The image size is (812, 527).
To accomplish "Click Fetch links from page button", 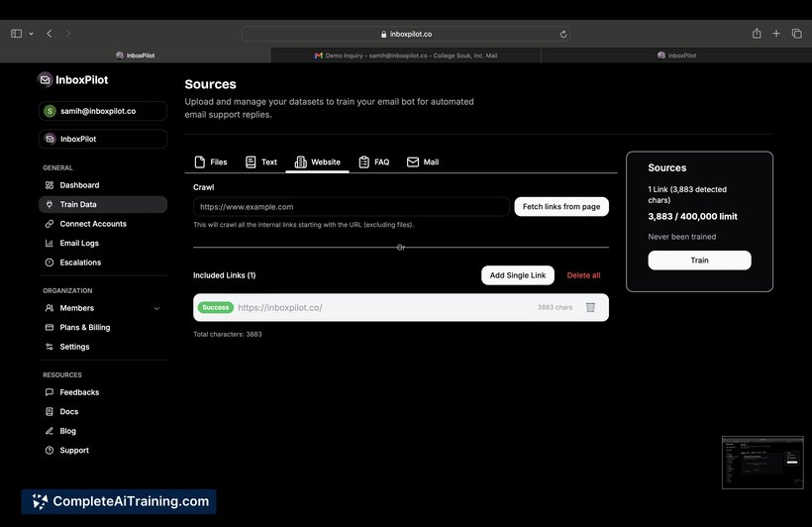I will point(561,207).
